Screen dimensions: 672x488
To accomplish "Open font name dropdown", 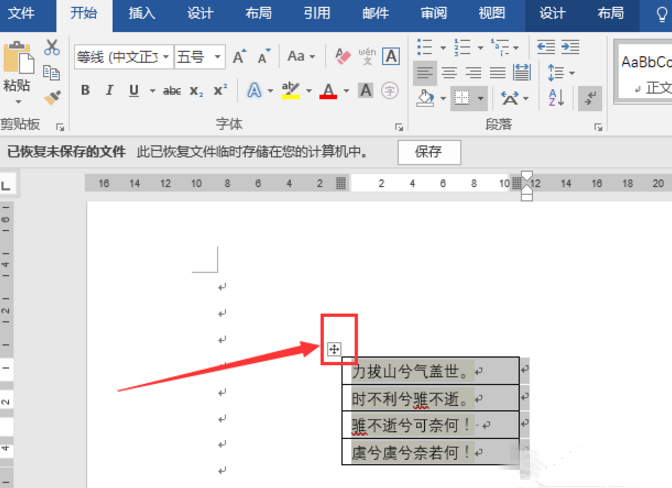I will [x=166, y=57].
